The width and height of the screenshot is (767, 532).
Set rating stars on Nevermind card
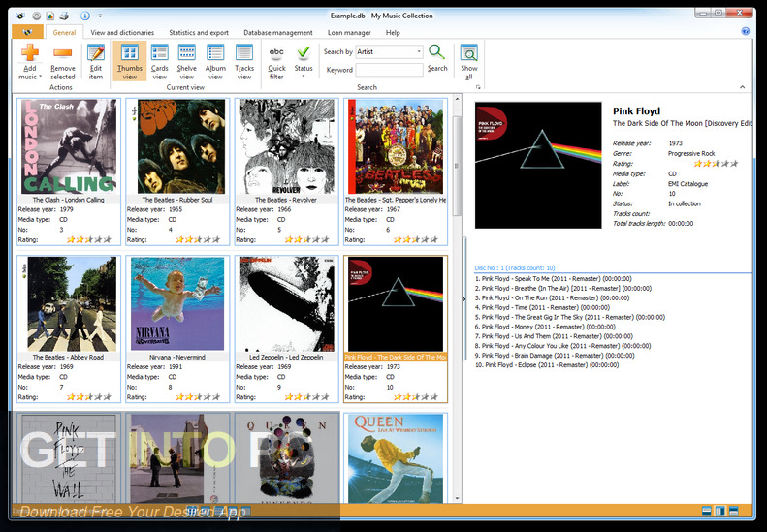(198, 397)
